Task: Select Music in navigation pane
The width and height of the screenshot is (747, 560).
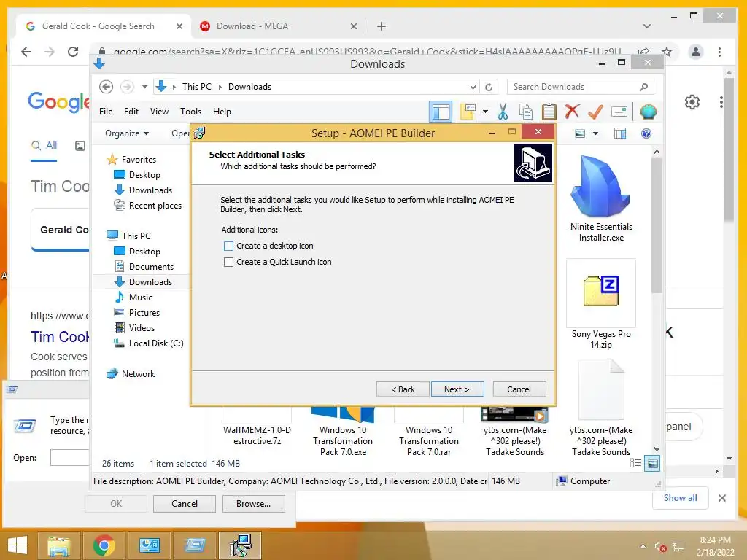Action: click(x=141, y=297)
